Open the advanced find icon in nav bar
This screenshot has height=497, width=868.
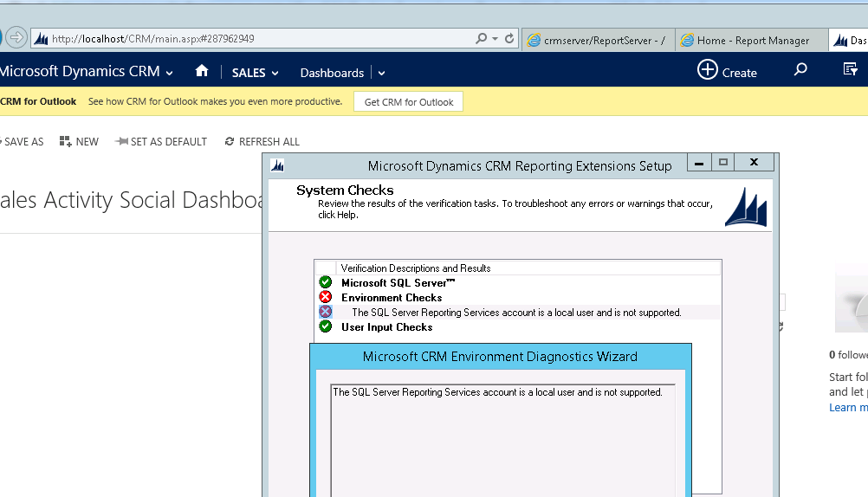pos(850,69)
